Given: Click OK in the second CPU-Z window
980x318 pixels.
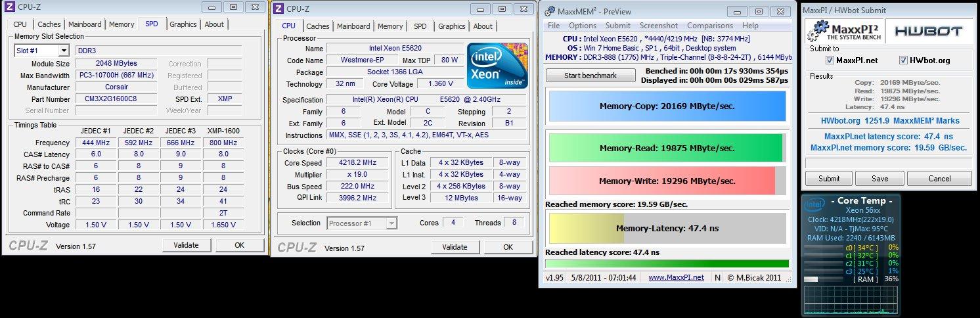Looking at the screenshot, I should pyautogui.click(x=508, y=247).
